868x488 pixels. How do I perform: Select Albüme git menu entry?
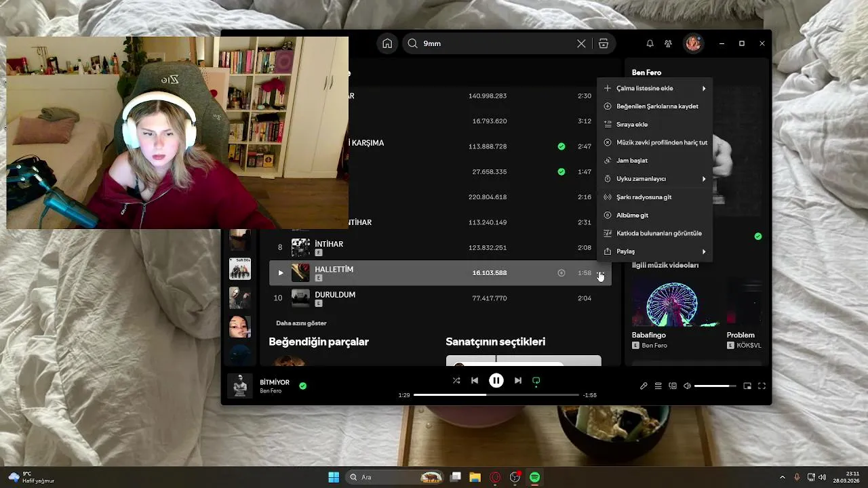coord(654,215)
